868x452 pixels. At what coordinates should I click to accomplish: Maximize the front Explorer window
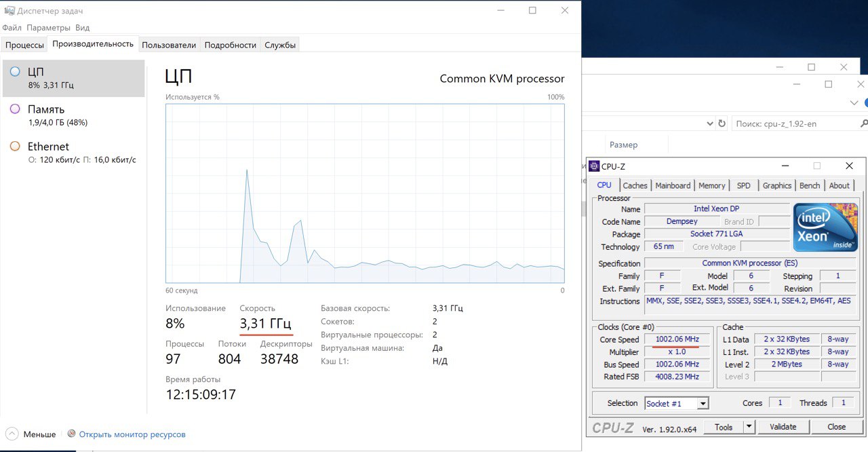point(828,84)
